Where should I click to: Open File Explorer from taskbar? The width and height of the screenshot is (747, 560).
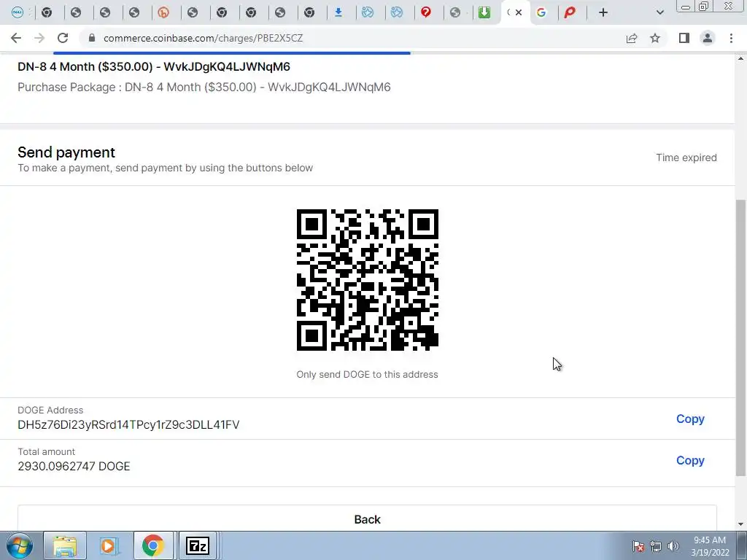(65, 545)
